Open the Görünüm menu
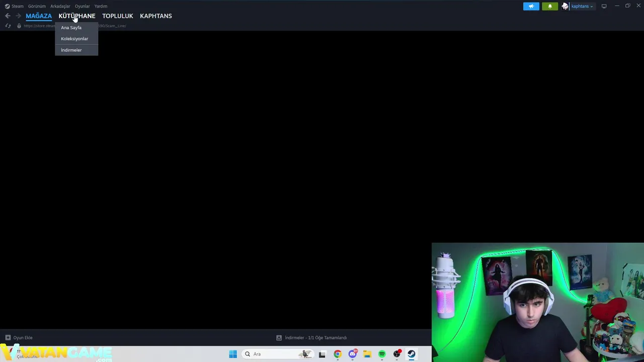Image resolution: width=644 pixels, height=362 pixels. tap(37, 6)
